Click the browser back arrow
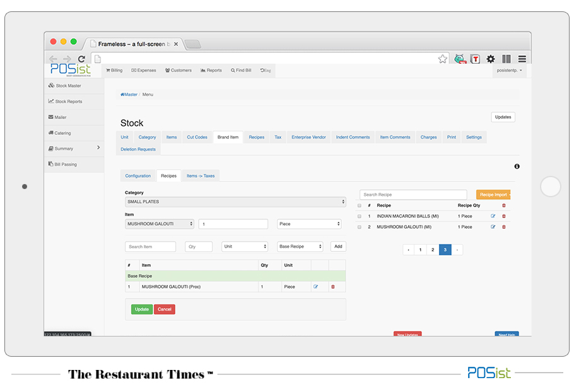The width and height of the screenshot is (574, 392). [x=53, y=59]
